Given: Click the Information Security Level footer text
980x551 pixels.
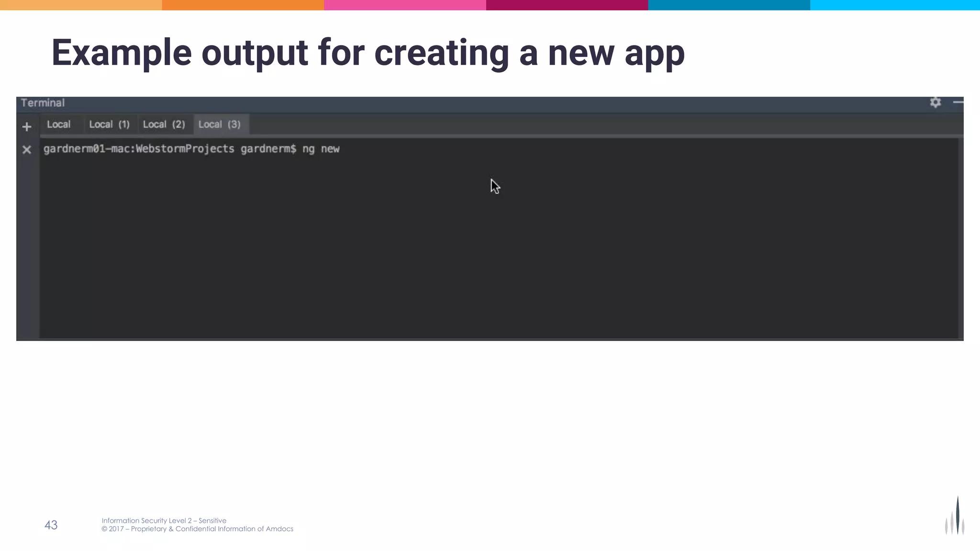Looking at the screenshot, I should 164,520.
